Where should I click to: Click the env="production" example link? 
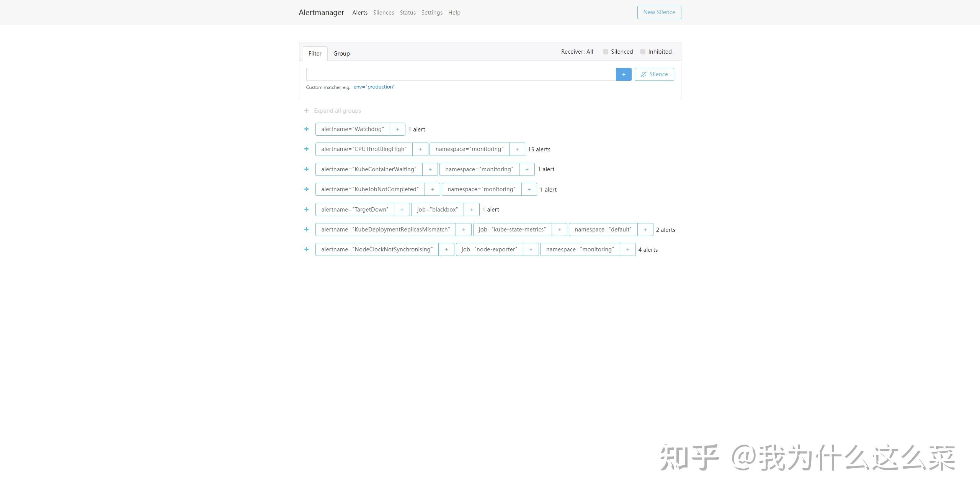[374, 87]
